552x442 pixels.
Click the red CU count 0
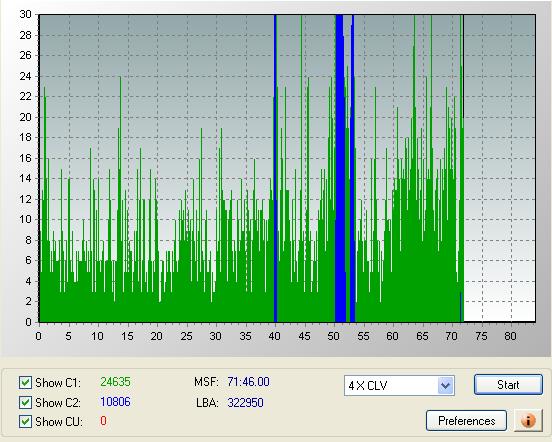coord(103,421)
